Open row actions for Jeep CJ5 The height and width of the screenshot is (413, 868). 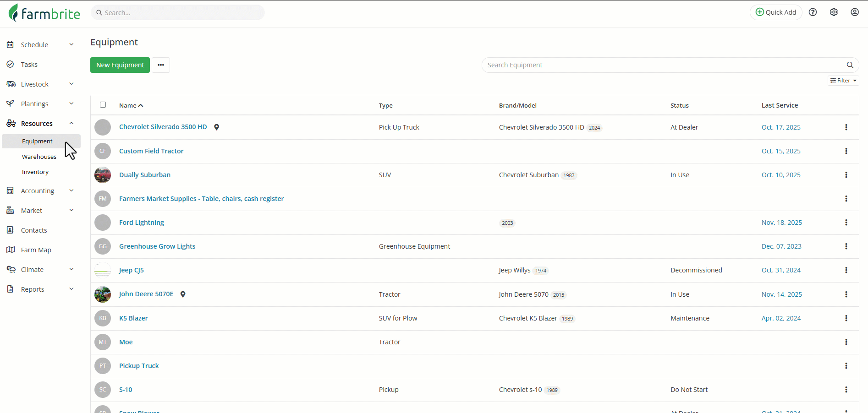pyautogui.click(x=846, y=270)
